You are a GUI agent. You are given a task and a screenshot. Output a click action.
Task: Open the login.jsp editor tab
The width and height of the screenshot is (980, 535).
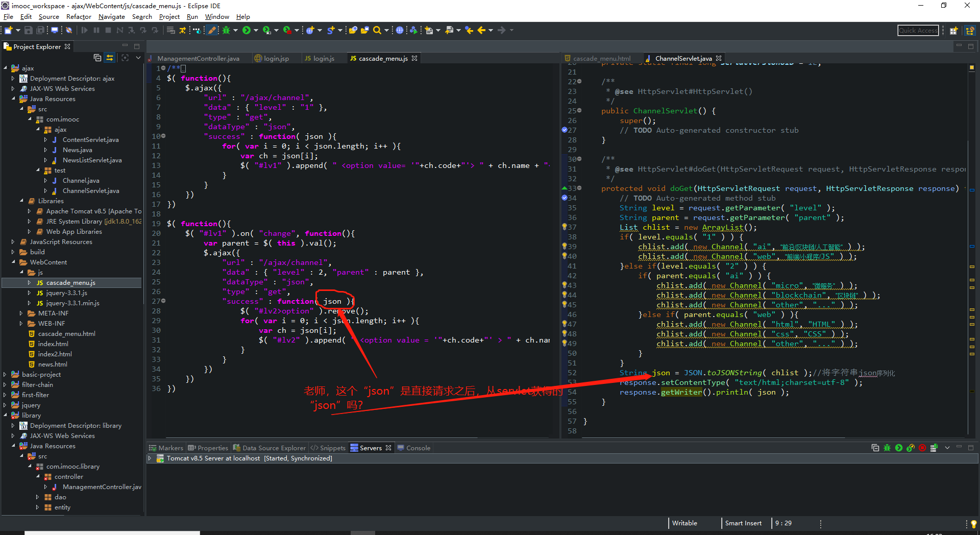coord(276,59)
